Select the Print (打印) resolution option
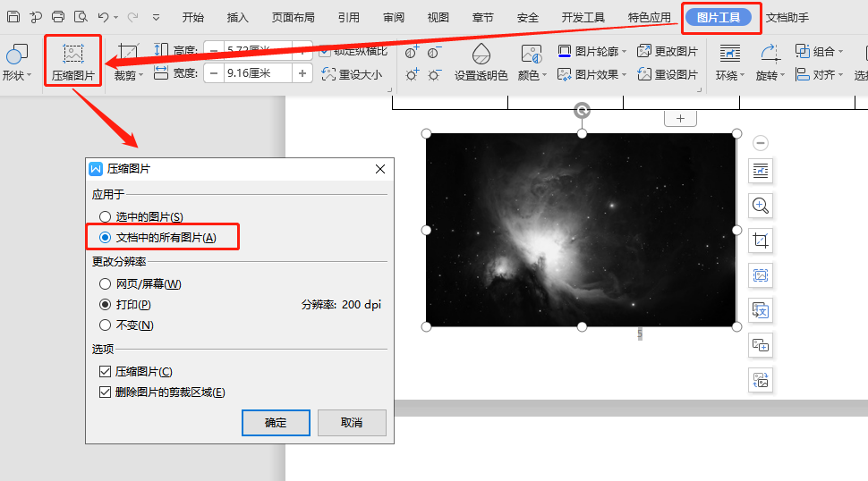Image resolution: width=868 pixels, height=481 pixels. (x=106, y=304)
